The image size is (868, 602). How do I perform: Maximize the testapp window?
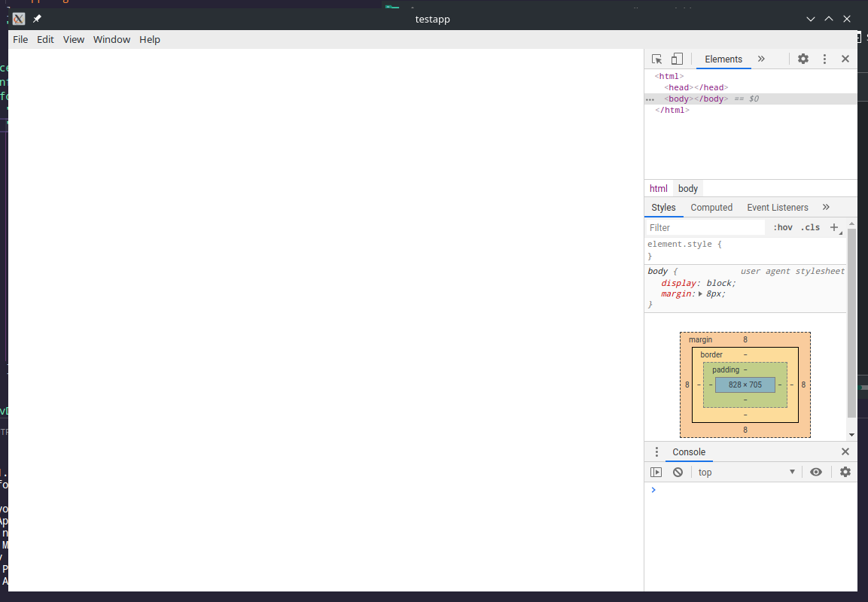(x=829, y=19)
